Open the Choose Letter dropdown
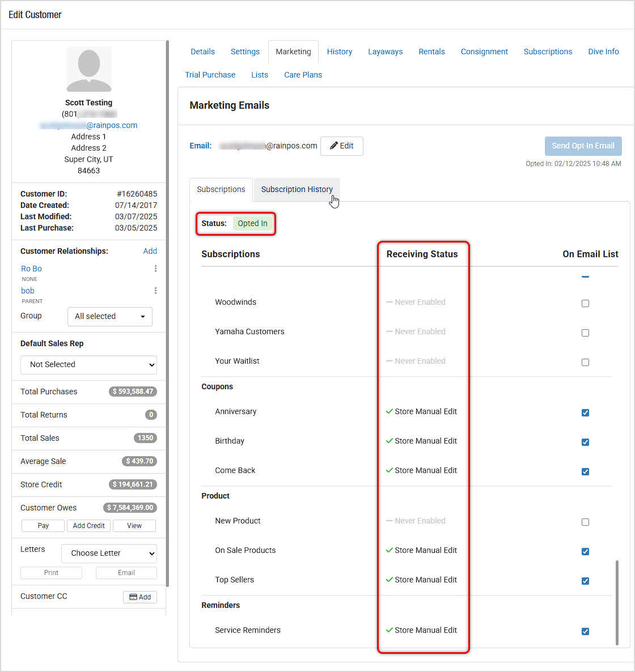Image resolution: width=635 pixels, height=672 pixels. (109, 553)
